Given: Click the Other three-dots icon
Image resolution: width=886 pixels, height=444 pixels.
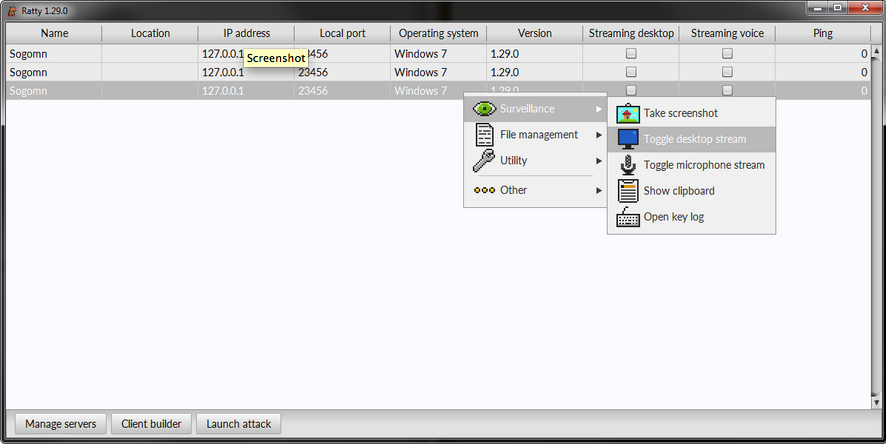Looking at the screenshot, I should (484, 190).
